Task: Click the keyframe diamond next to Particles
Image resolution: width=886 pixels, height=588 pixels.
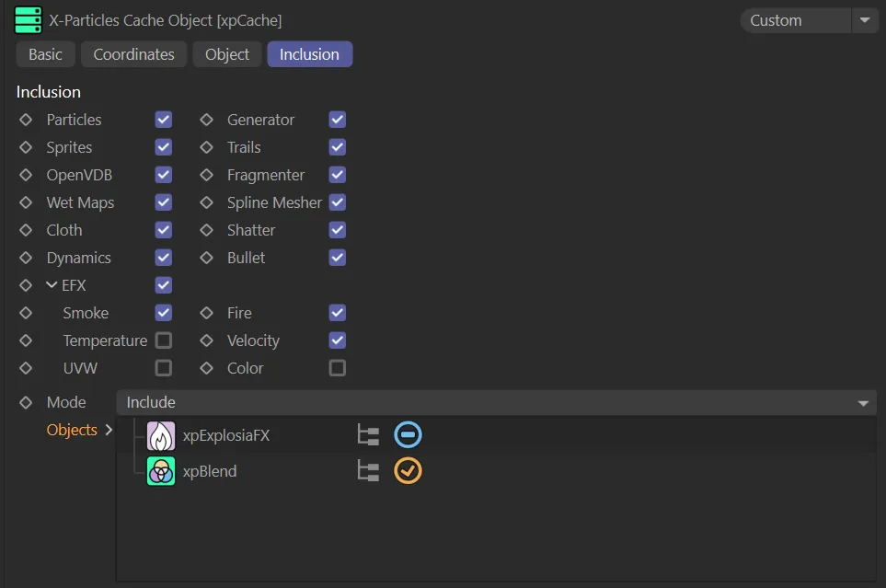Action: (x=26, y=120)
